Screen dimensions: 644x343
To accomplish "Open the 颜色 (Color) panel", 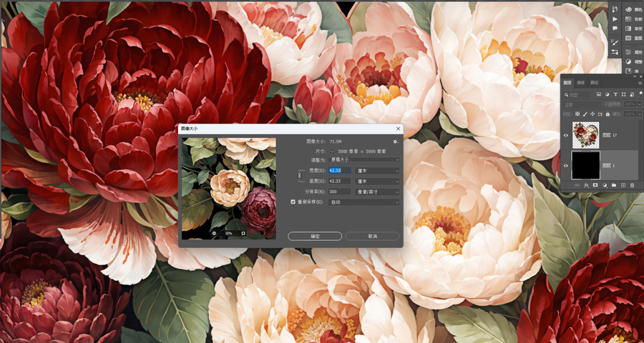I will tap(633, 9).
